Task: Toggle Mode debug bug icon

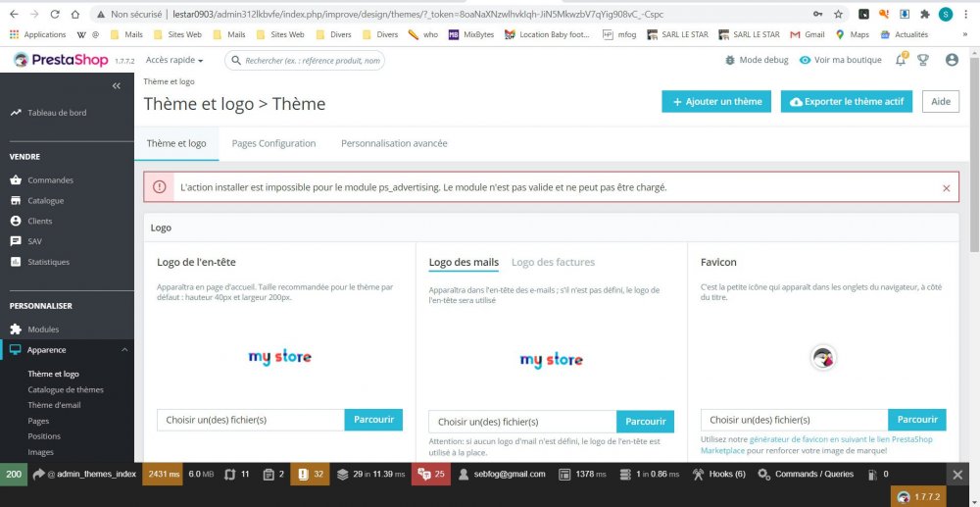Action: coord(729,60)
